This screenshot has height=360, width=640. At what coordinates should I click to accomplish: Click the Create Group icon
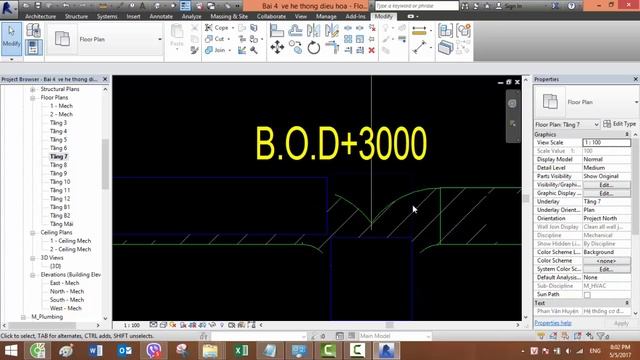tap(464, 31)
